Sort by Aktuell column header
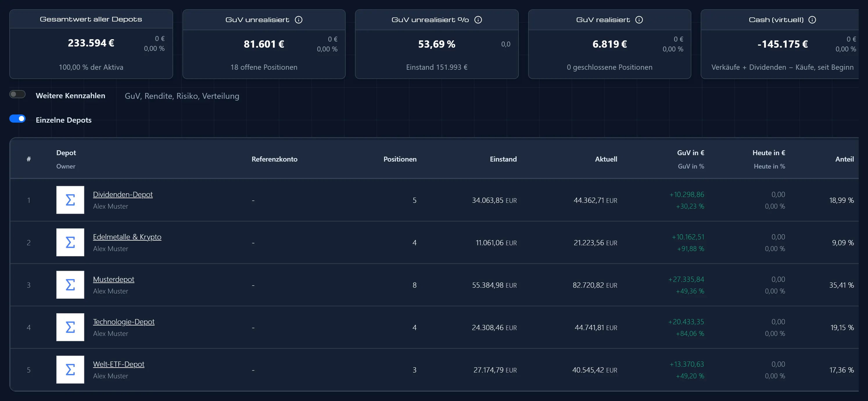 point(606,160)
